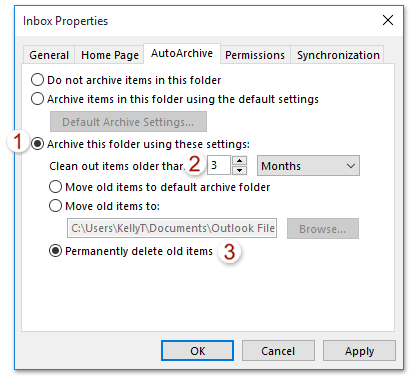Go to the Synchronization tab
The height and width of the screenshot is (382, 412).
tap(338, 55)
